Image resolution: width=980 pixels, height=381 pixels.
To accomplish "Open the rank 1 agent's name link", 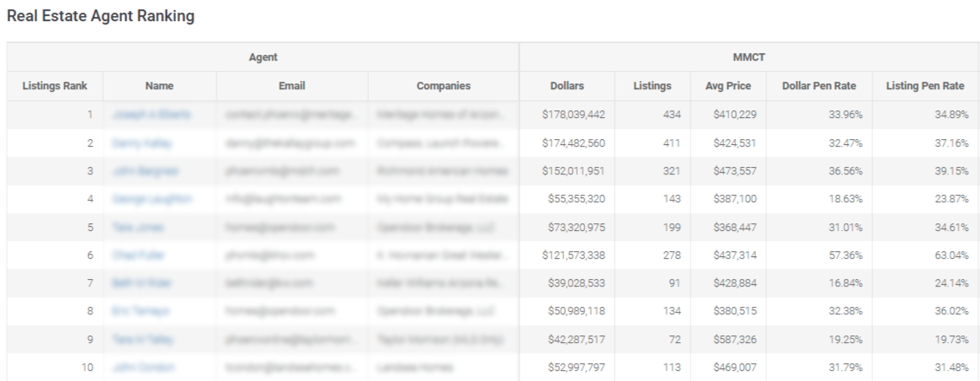I will pos(152,115).
